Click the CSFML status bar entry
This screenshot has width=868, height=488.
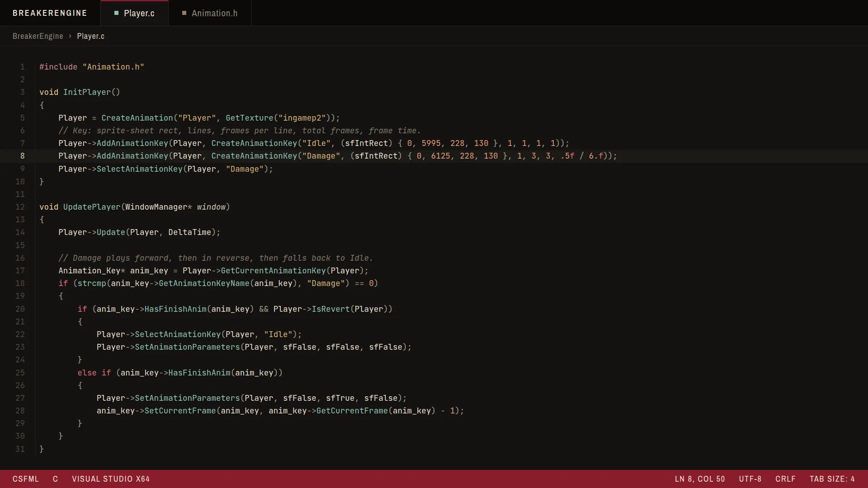coord(26,479)
